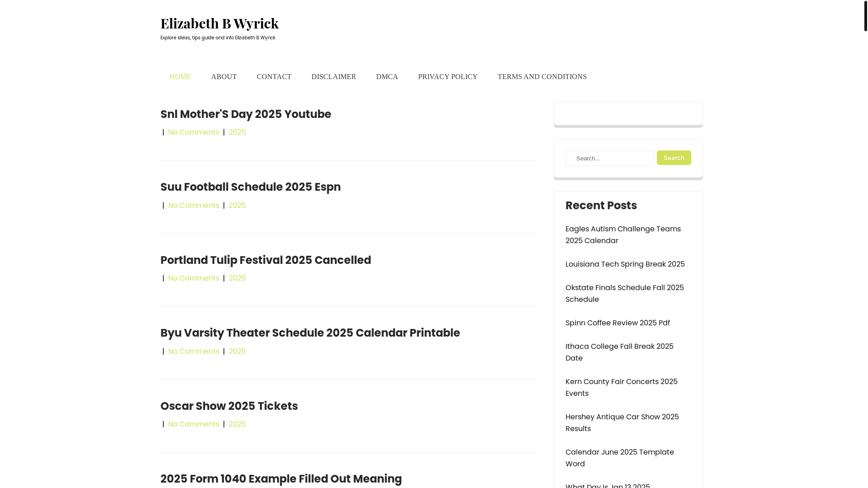Open the PRIVACY POLICY page
Screen dimensions: 868x488
[x=448, y=77]
